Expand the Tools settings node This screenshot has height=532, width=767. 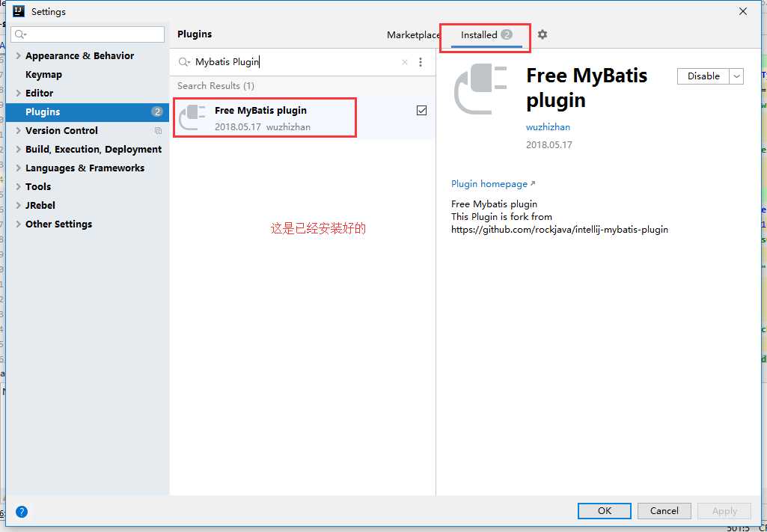(18, 186)
